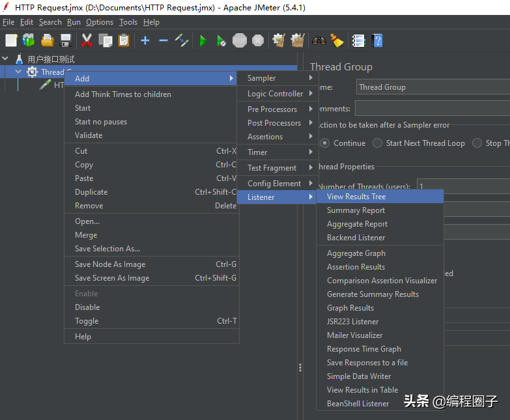Screen dimensions: 510x420
Task: Click the Cut scissors icon
Action: (87, 40)
